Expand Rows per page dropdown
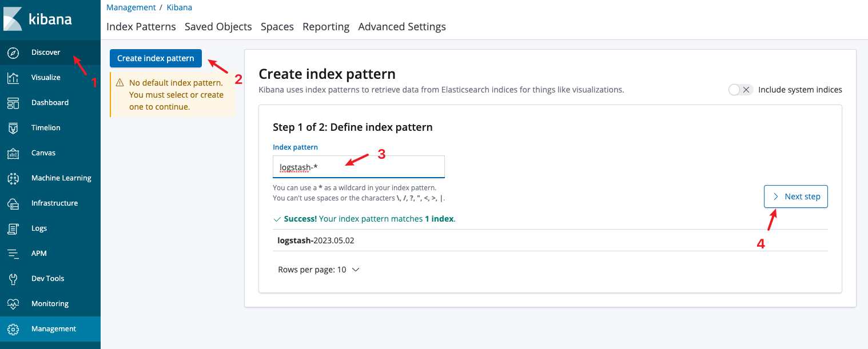Screen dimensions: 868x349 point(318,270)
